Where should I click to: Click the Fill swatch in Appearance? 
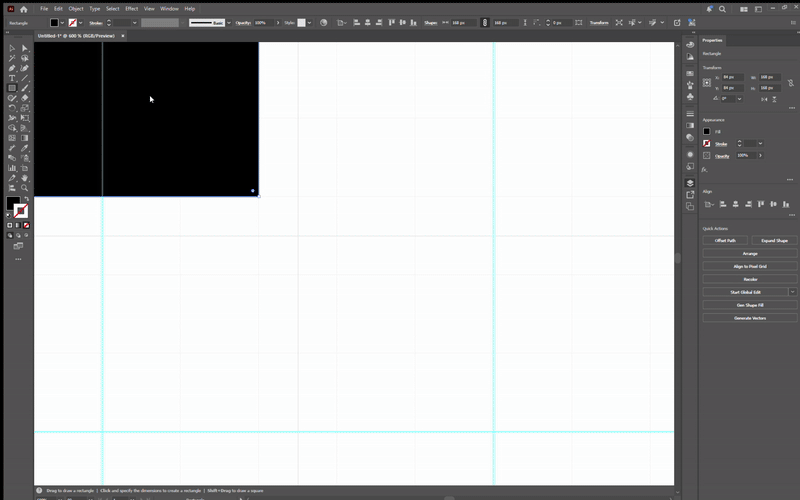[707, 131]
